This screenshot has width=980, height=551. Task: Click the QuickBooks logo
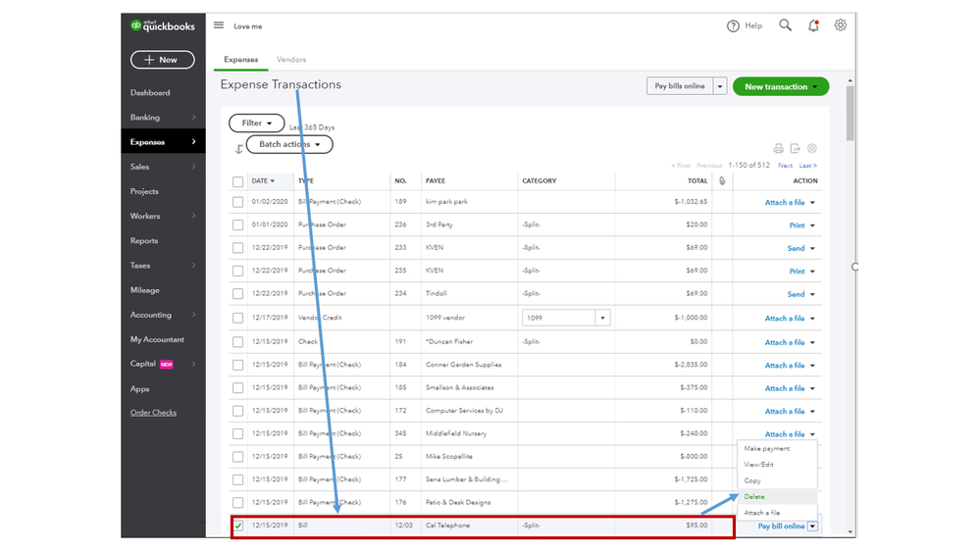click(163, 26)
